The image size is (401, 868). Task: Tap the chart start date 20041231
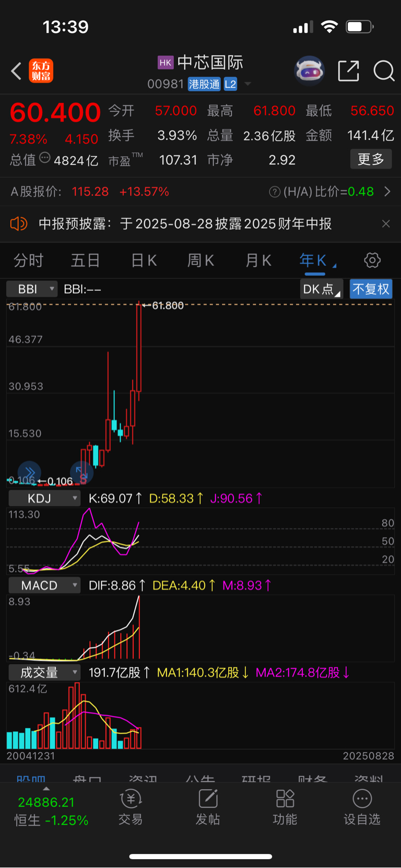point(30,756)
